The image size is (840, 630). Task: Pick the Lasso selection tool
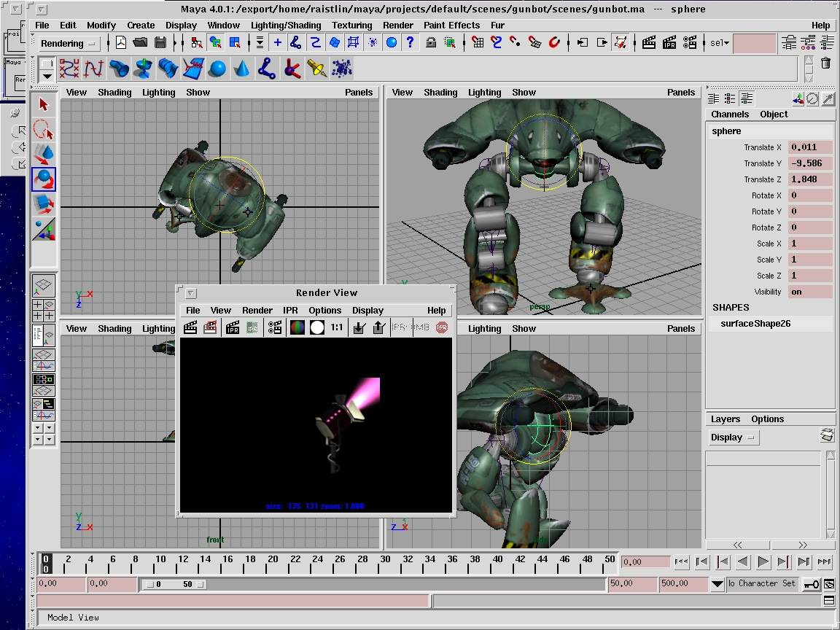pyautogui.click(x=44, y=131)
